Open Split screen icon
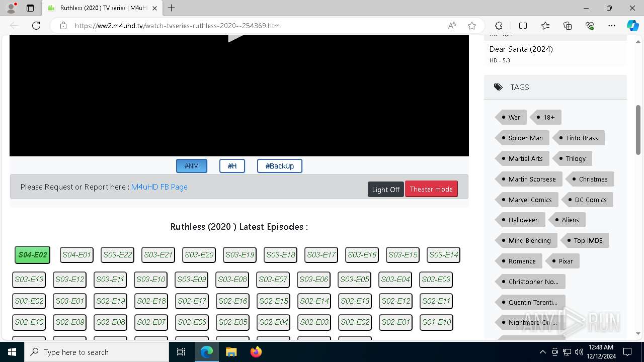 (523, 26)
